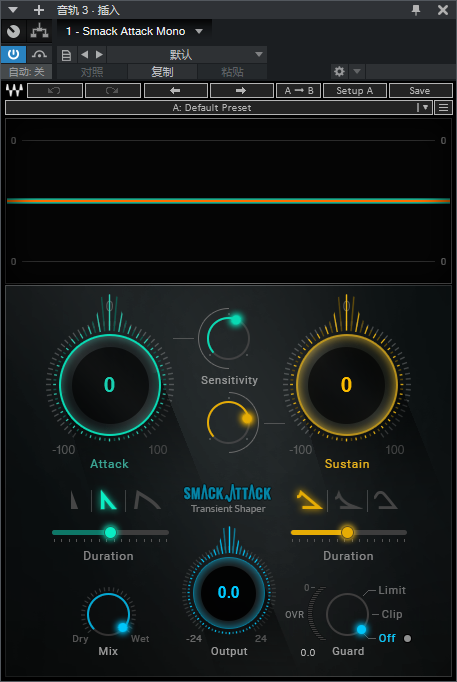Open the 默认 preset dropdown
Image resolution: width=457 pixels, height=682 pixels.
click(259, 54)
